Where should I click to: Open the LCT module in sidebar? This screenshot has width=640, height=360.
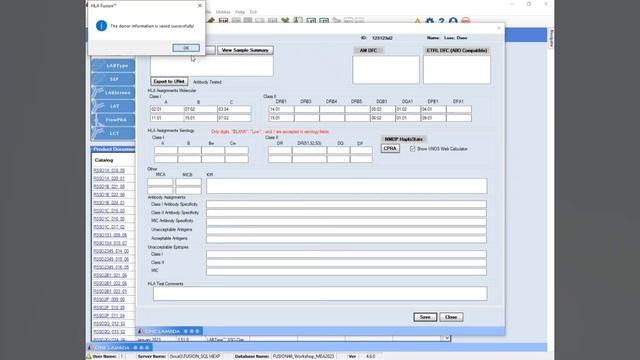point(113,133)
